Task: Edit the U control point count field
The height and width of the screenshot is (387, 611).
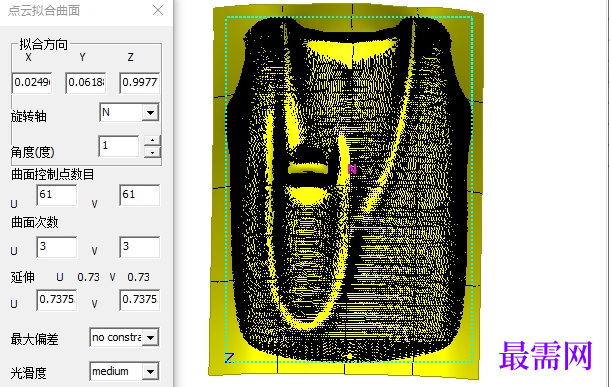Action: pyautogui.click(x=57, y=195)
